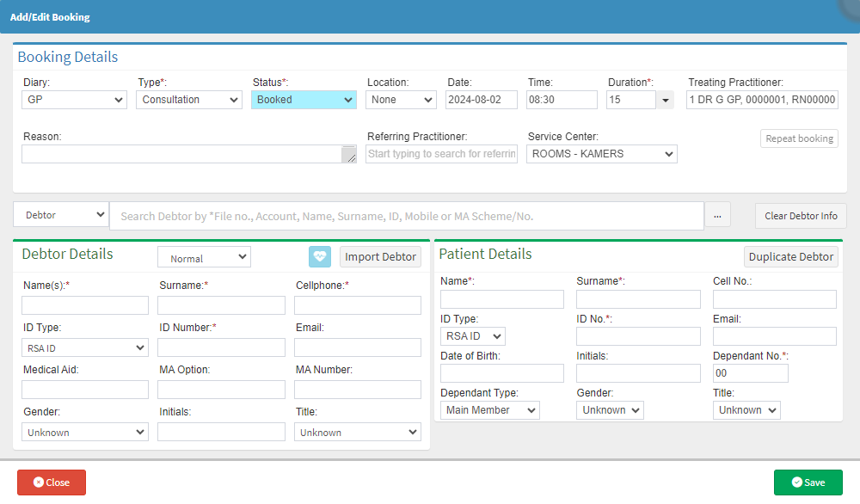Image resolution: width=860 pixels, height=504 pixels.
Task: Click the heart medical aid icon button
Action: point(320,256)
